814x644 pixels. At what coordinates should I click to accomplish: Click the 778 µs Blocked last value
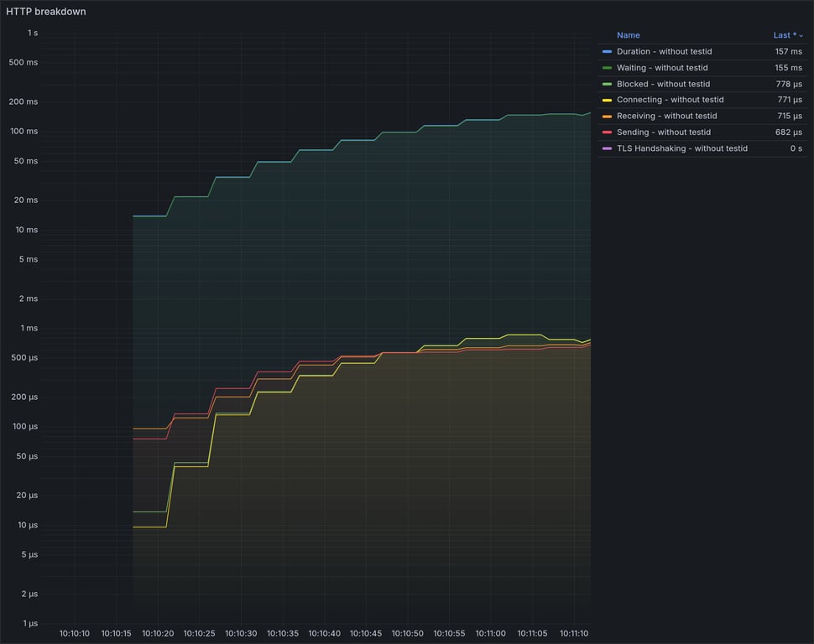coord(789,84)
